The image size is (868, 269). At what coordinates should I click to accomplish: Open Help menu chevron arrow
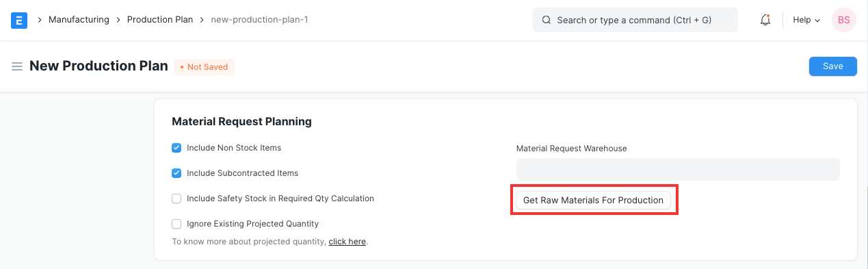pos(817,21)
